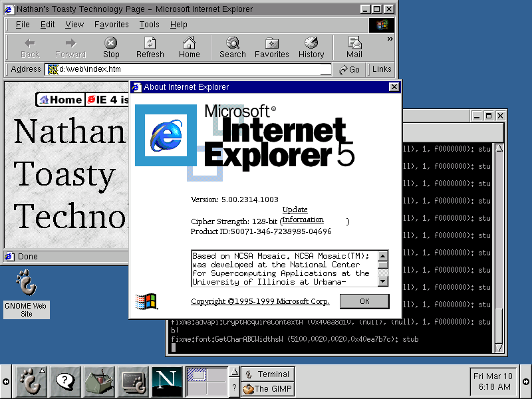
Task: Switch to The GIMP task button
Action: [268, 389]
